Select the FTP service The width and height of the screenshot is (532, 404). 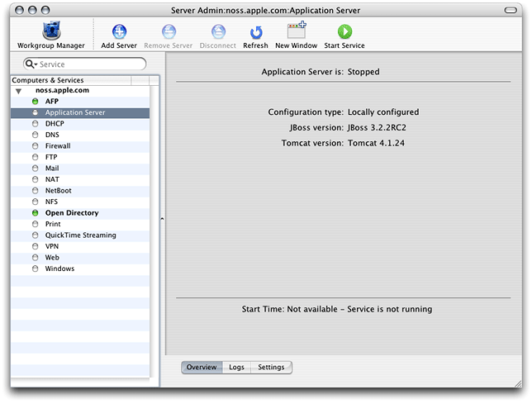click(51, 157)
